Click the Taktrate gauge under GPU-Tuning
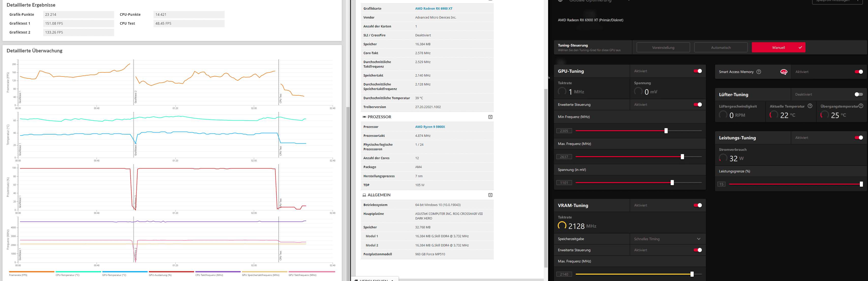The image size is (868, 281). point(562,91)
